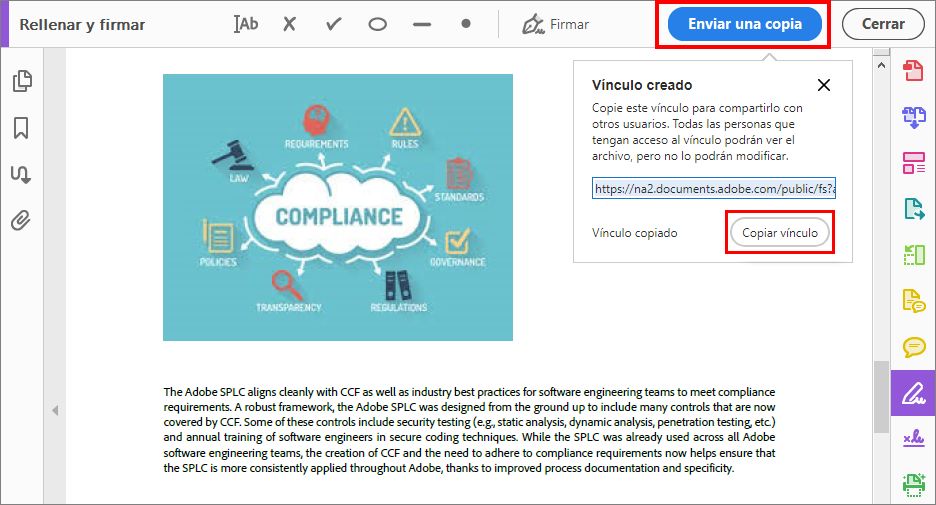Click the shared link URL field
Screen dimensions: 936x505
pyautogui.click(x=713, y=189)
